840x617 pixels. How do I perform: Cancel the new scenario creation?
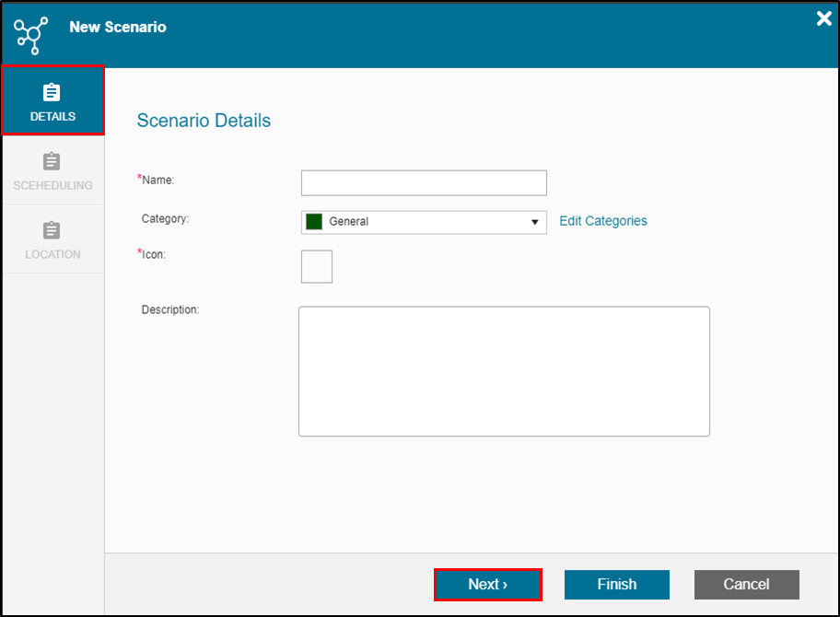[x=746, y=585]
